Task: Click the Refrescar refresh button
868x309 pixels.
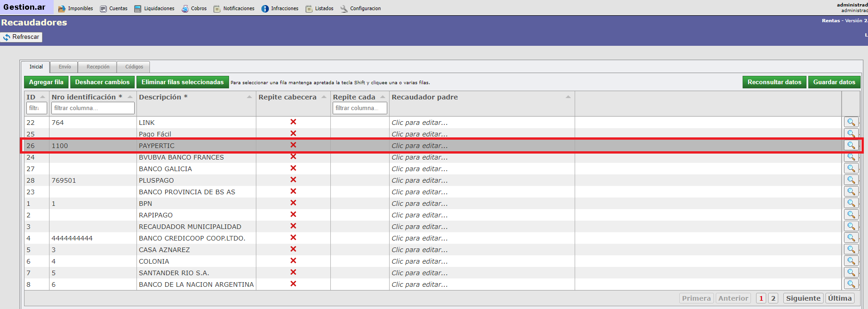Action: [x=21, y=37]
